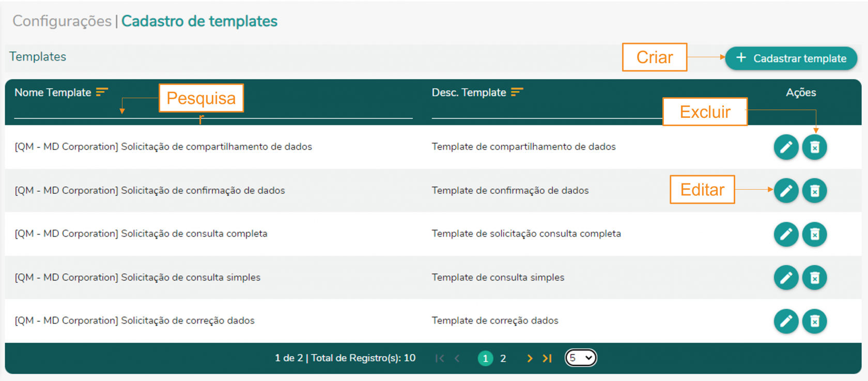Click 'Template de consulta simples' description

[x=498, y=278]
